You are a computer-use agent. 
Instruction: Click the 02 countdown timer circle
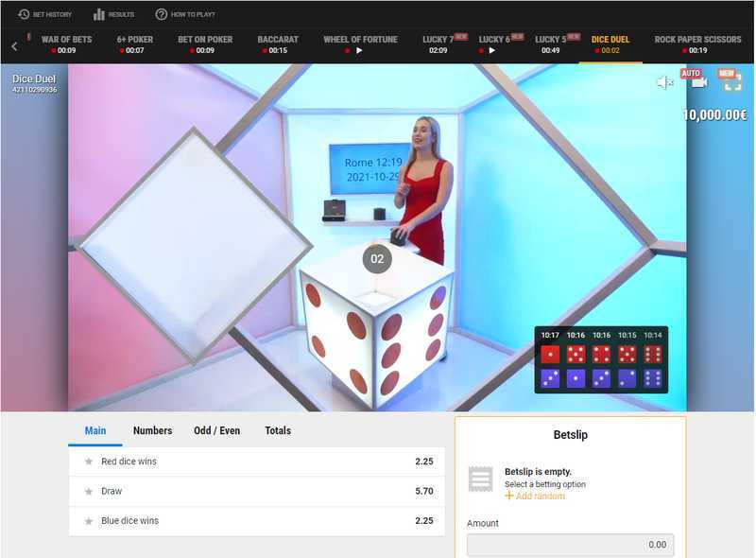(x=377, y=259)
